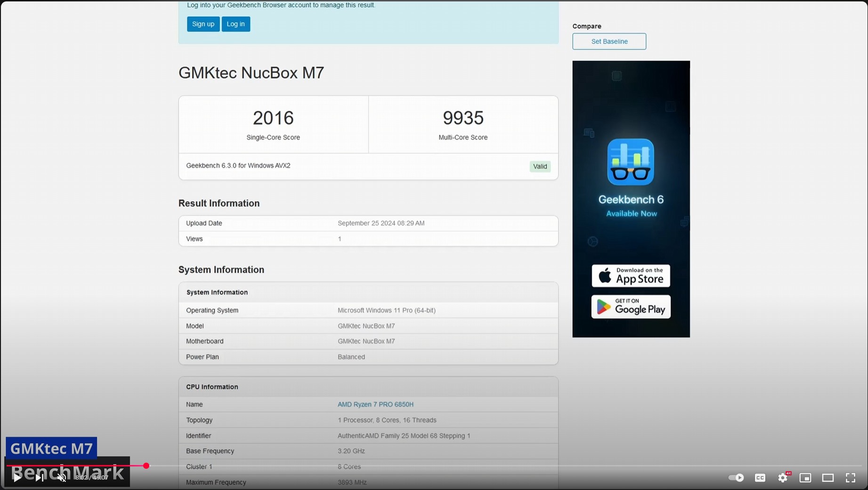Click the Valid status badge

point(540,166)
